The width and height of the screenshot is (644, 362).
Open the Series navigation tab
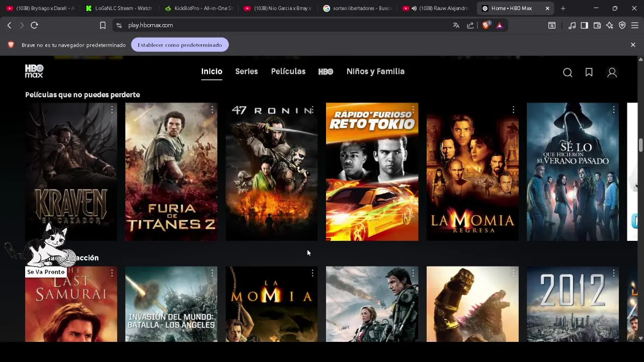tap(247, 71)
